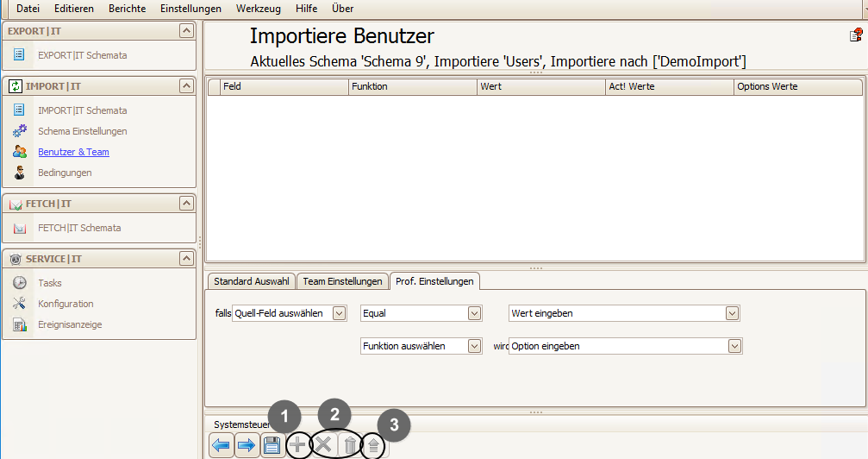Open the EXPORT|IT Schemata link
Viewport: 868px width, 459px height.
(x=83, y=55)
